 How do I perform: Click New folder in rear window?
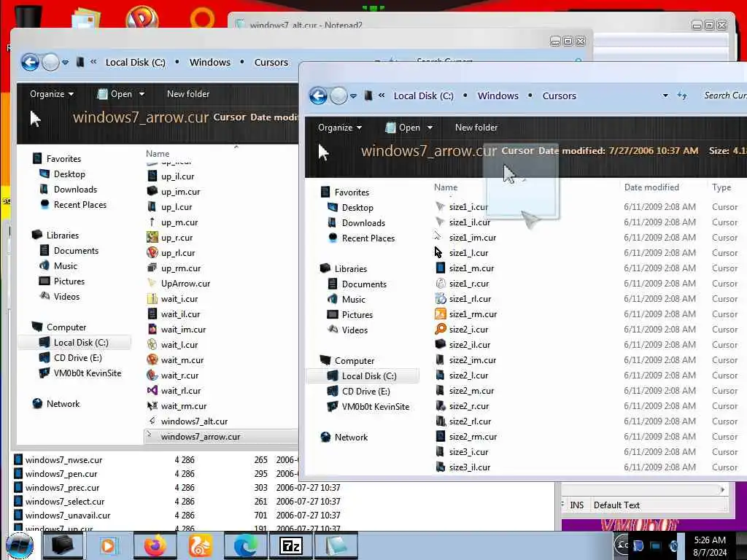188,94
